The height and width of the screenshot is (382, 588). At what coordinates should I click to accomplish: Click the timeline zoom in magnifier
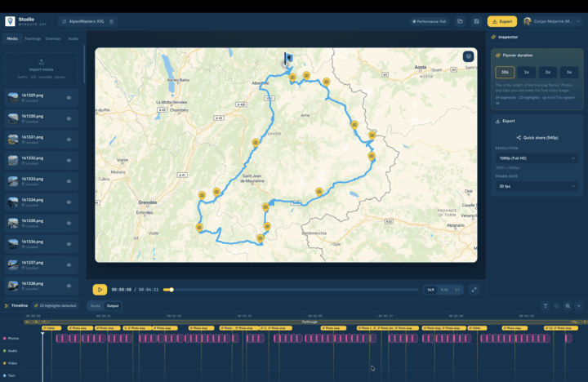(x=568, y=306)
